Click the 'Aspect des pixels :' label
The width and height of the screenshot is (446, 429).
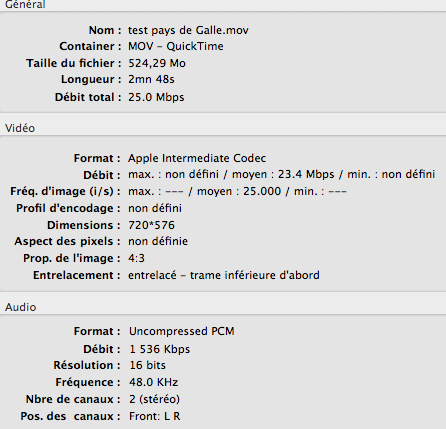coord(68,241)
